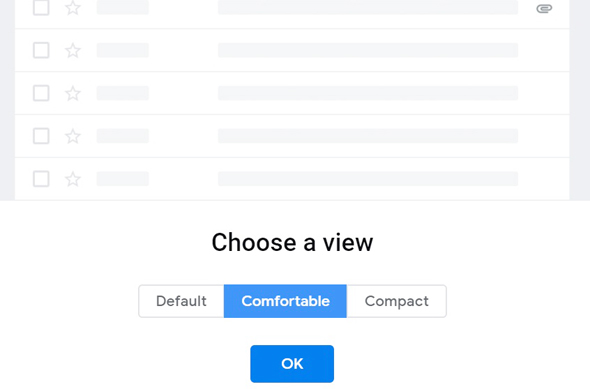Star the third email row
The width and height of the screenshot is (590, 389).
[x=73, y=93]
